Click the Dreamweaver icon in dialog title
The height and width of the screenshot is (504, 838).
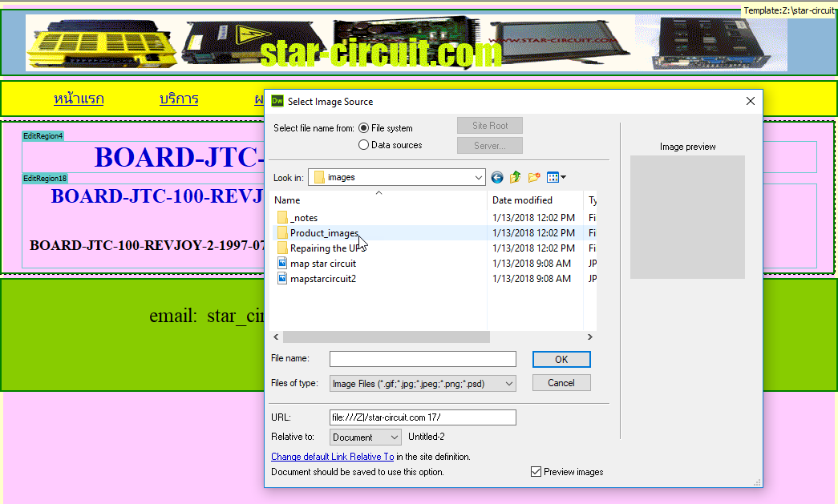[x=277, y=101]
